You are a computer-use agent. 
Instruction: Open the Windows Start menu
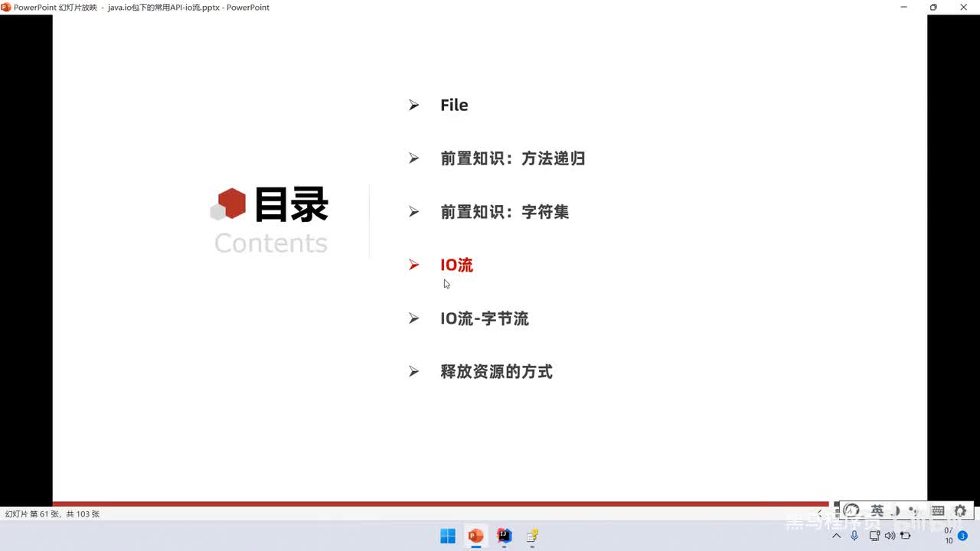click(x=448, y=536)
